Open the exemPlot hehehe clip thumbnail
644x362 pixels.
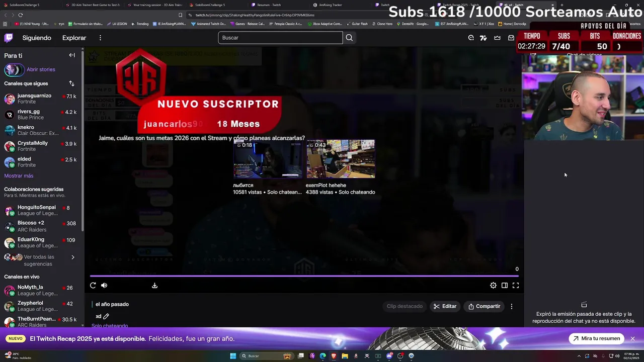tap(341, 159)
